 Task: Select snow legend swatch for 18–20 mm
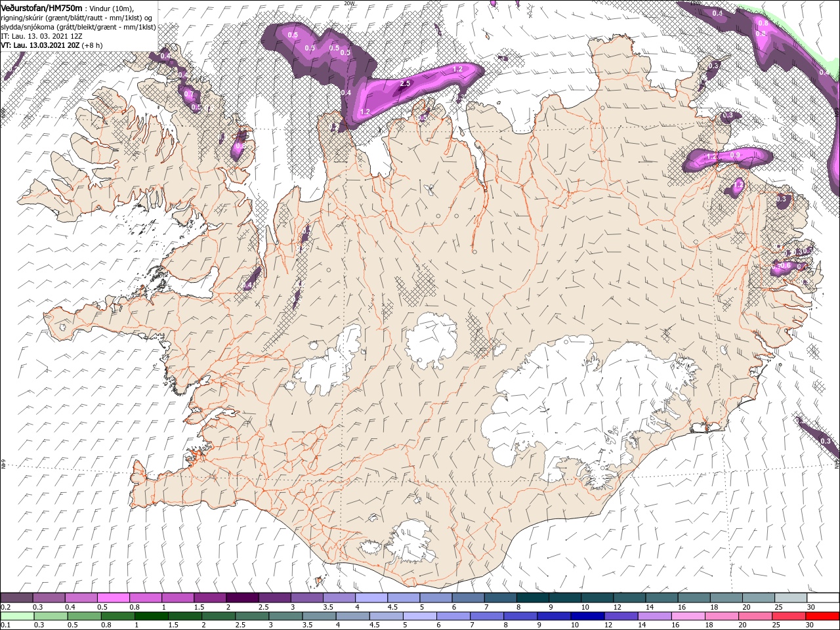click(727, 598)
